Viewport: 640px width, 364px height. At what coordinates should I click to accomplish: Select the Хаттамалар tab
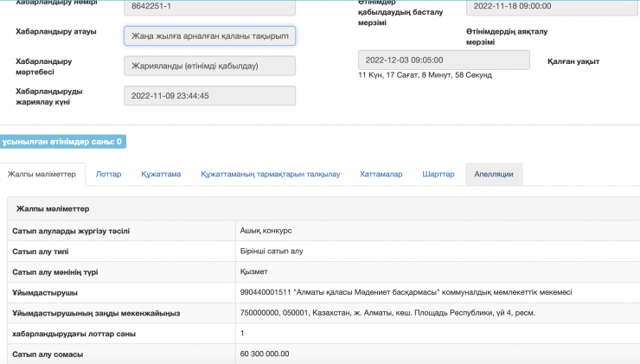(381, 174)
